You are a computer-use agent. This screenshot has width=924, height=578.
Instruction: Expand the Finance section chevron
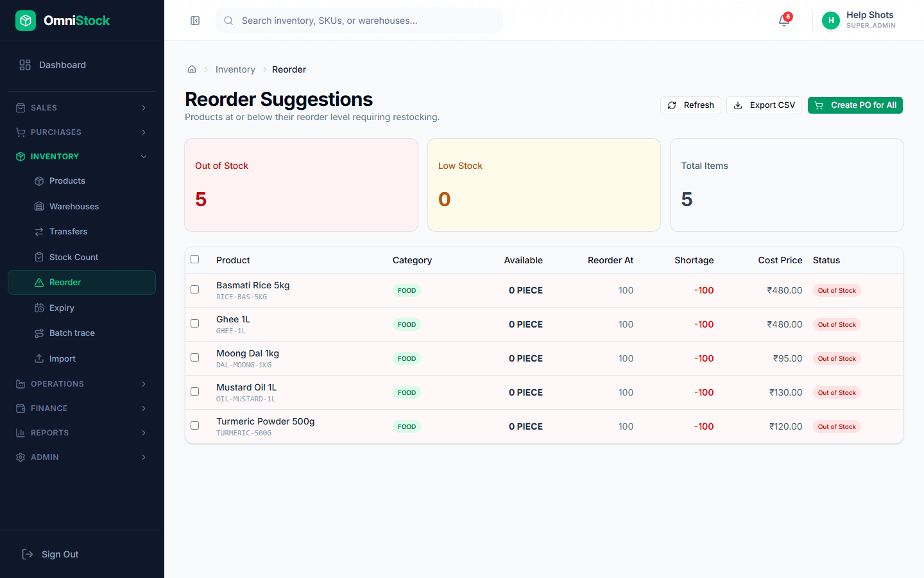tap(144, 408)
